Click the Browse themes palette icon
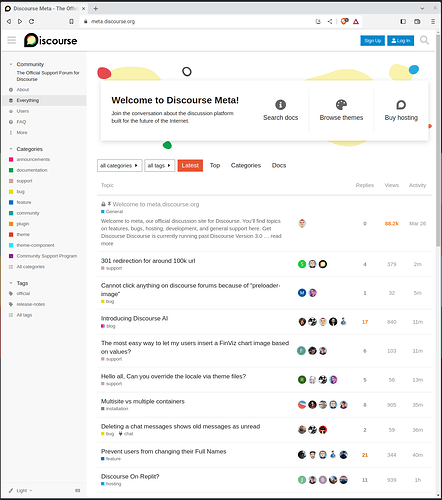This screenshot has height=500, width=442. tap(341, 105)
